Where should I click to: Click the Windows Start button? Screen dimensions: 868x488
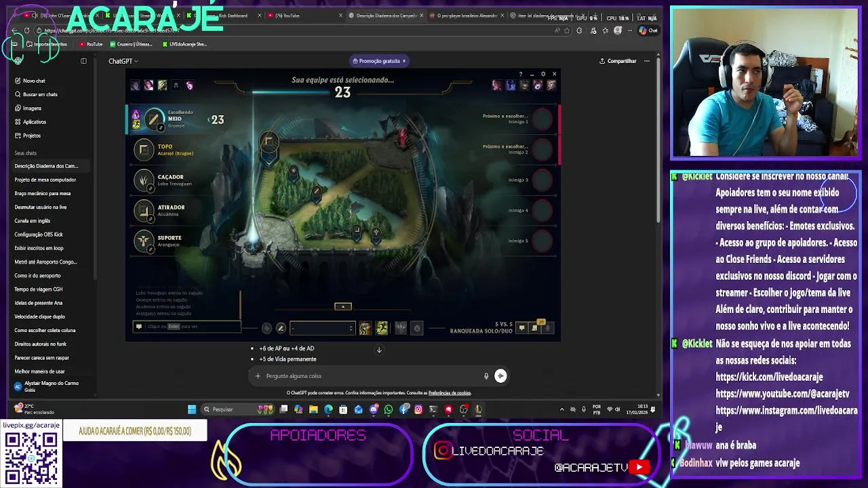pyautogui.click(x=192, y=409)
